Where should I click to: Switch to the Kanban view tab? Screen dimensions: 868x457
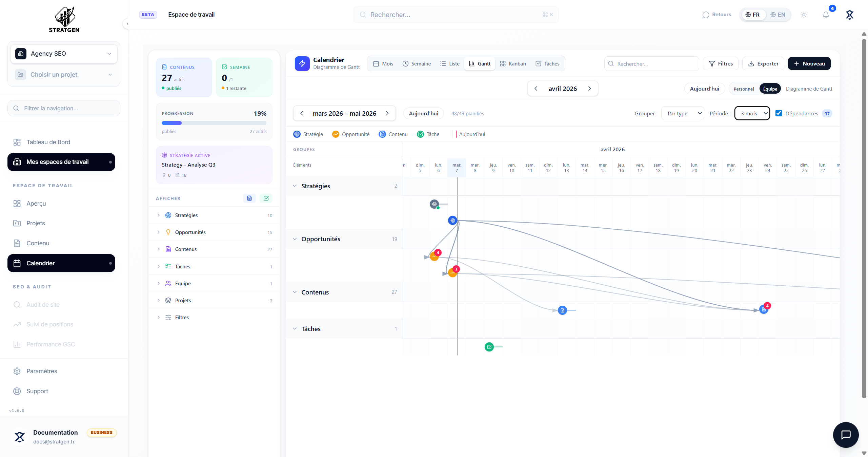point(513,64)
